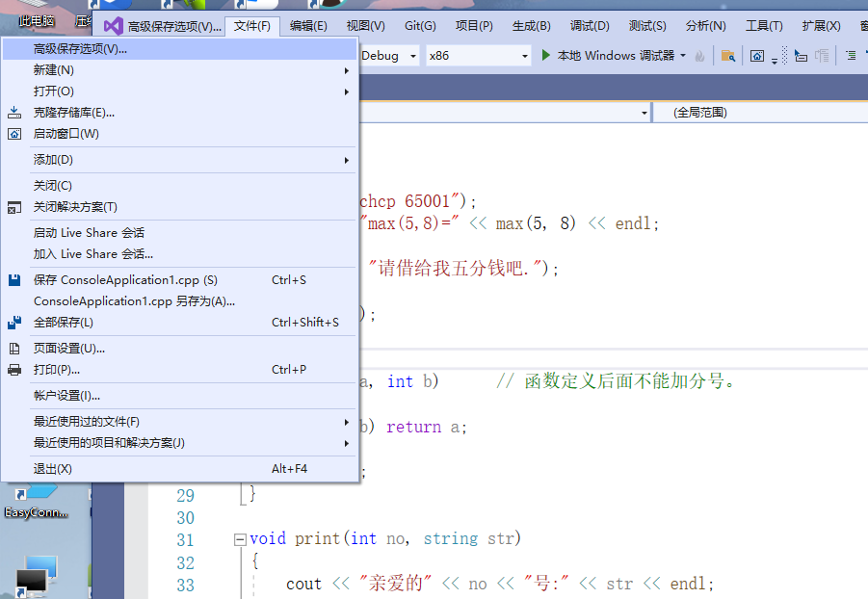Open the EasyConnect desktop shortcut
The image size is (868, 599).
[x=37, y=502]
